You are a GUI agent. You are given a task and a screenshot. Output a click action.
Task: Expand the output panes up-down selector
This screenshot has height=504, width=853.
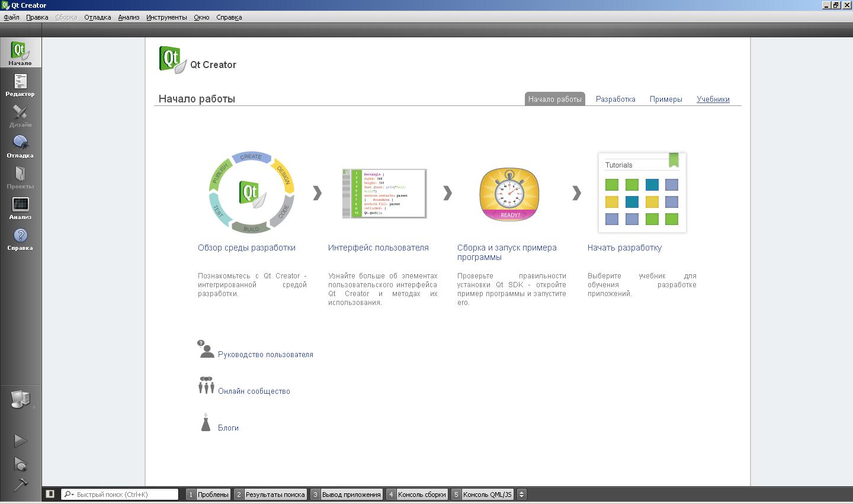(x=521, y=495)
